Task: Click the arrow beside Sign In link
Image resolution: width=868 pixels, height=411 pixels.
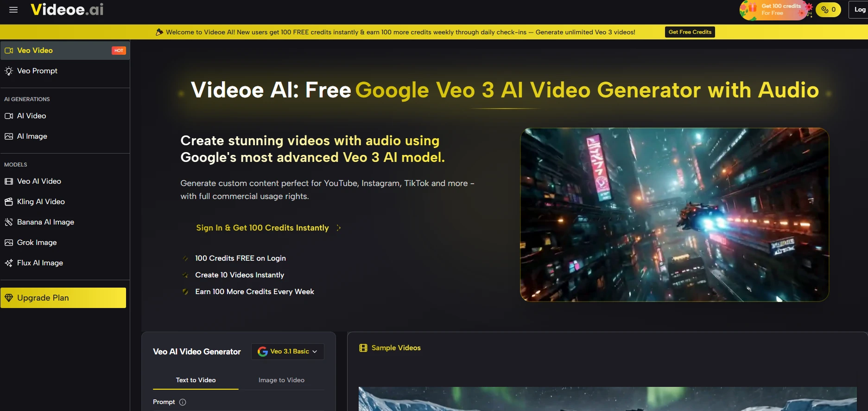Action: [339, 228]
